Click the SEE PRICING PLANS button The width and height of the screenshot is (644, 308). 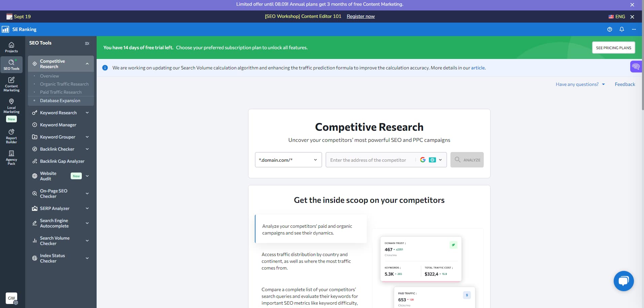pyautogui.click(x=613, y=47)
